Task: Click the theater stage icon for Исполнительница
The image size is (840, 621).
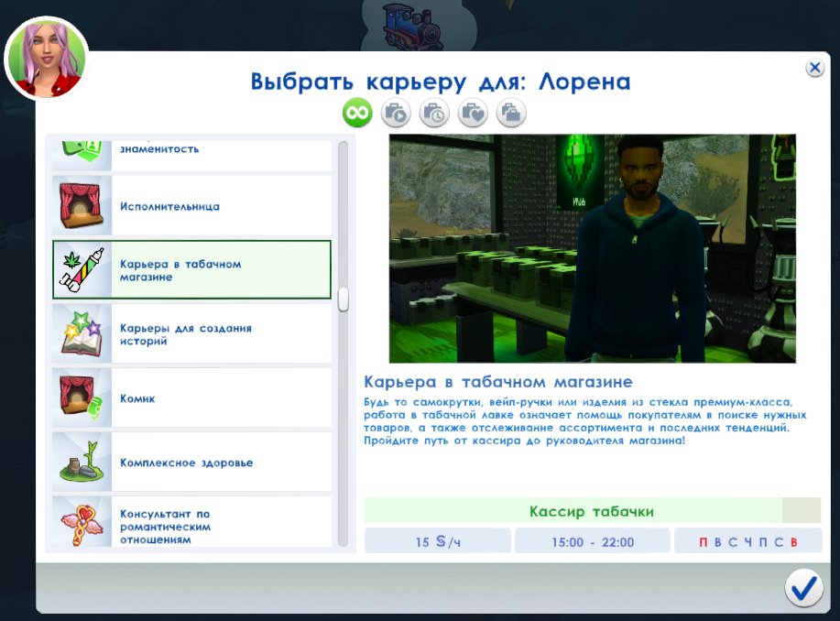Action: click(80, 206)
